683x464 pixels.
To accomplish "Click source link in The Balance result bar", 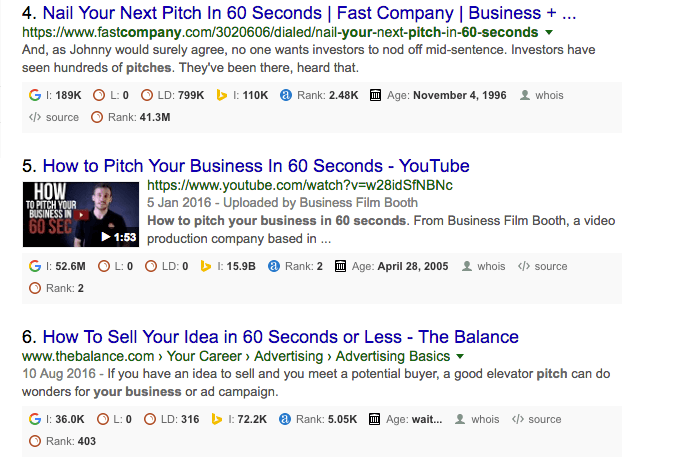I will tap(544, 419).
